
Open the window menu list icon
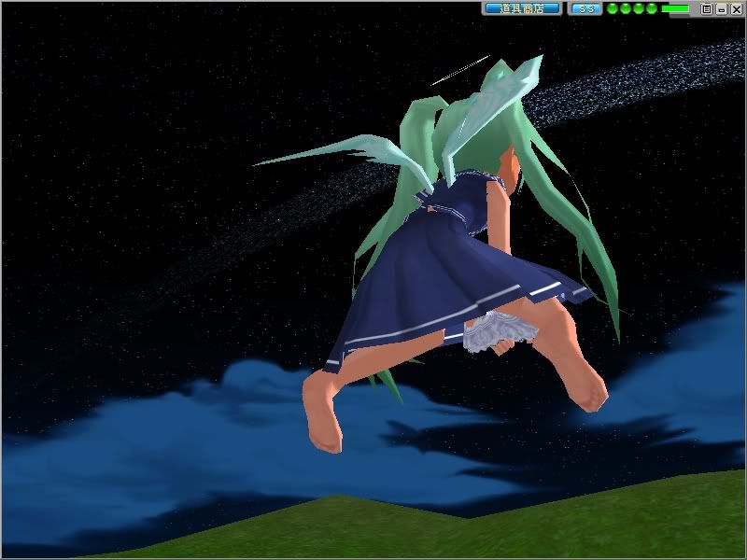click(707, 9)
